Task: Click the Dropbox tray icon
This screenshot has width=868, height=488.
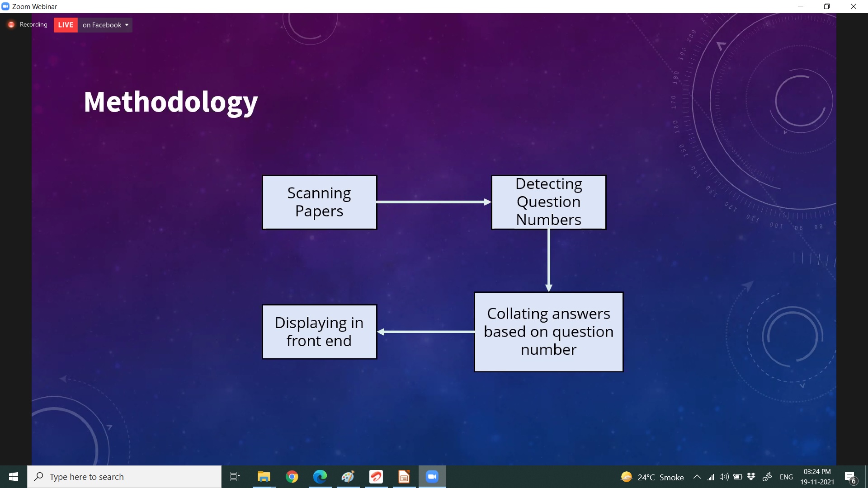Action: coord(751,477)
